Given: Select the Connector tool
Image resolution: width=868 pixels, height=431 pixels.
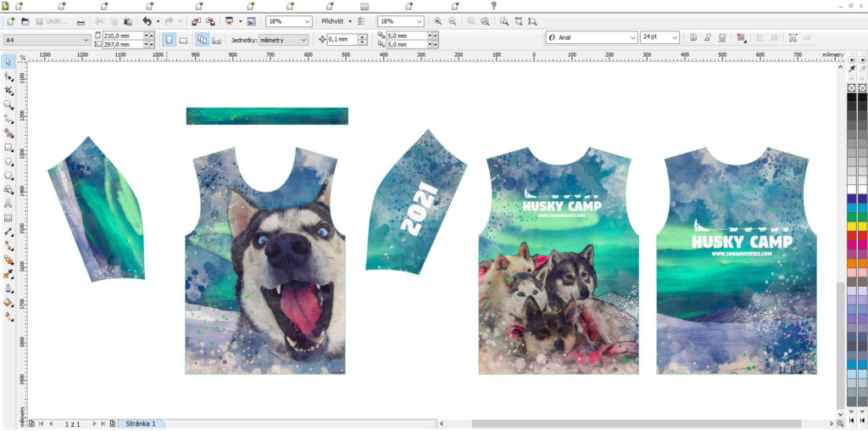Looking at the screenshot, I should [8, 246].
